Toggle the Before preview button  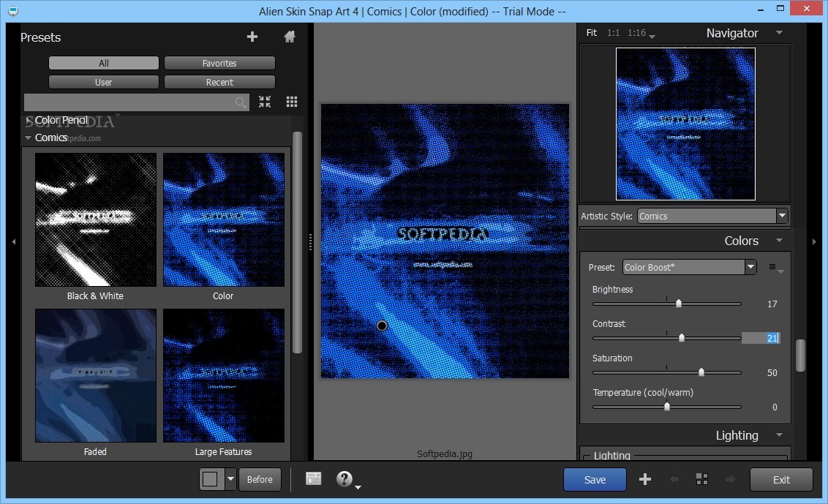click(x=260, y=479)
